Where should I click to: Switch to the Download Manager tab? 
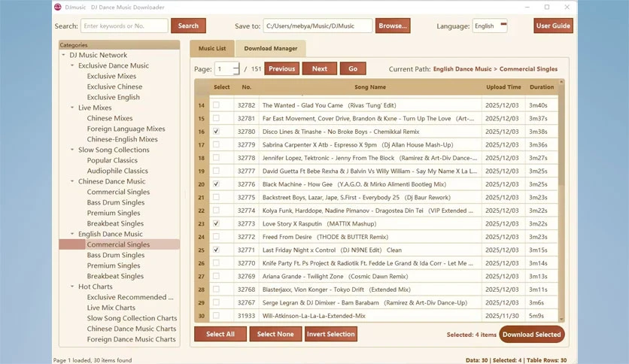(271, 48)
